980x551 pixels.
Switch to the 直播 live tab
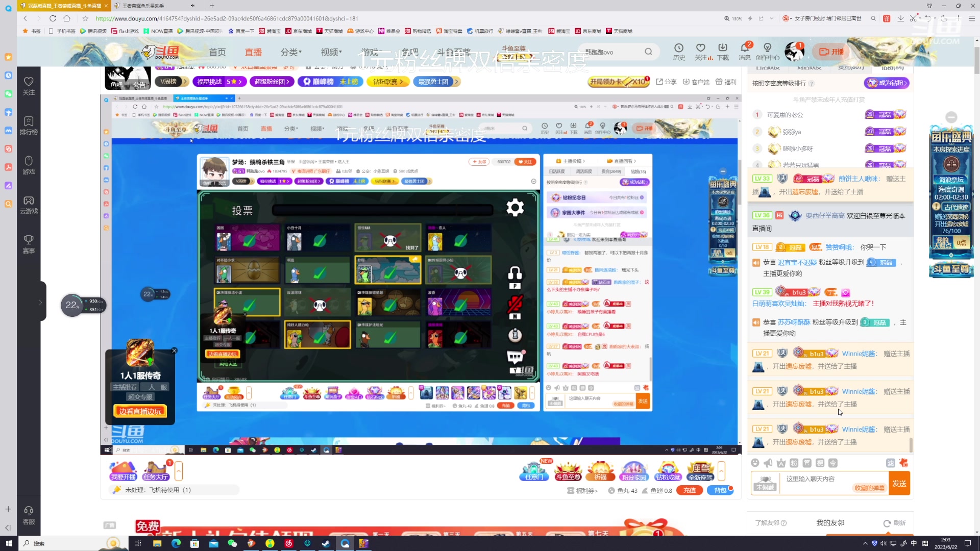[253, 52]
